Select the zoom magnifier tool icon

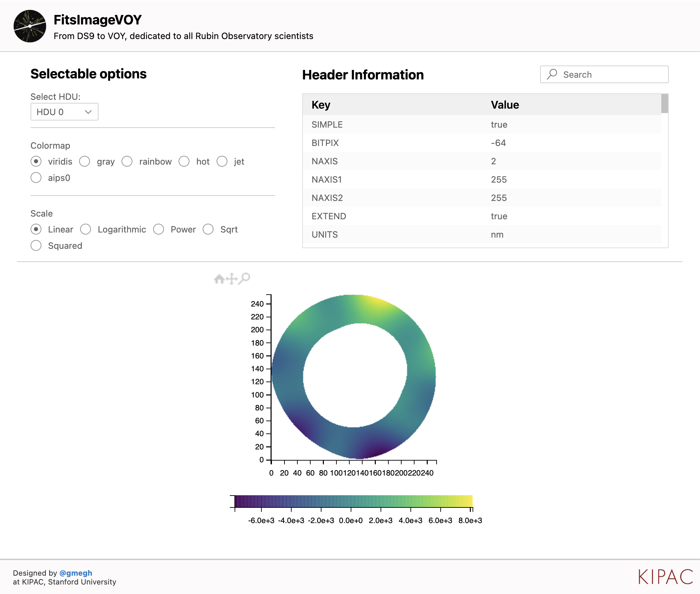(x=244, y=279)
